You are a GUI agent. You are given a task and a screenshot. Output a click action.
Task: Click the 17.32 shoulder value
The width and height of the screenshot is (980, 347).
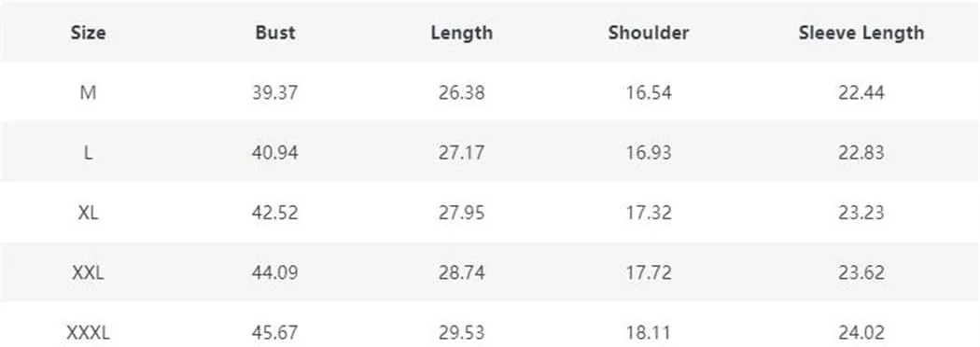click(x=648, y=213)
